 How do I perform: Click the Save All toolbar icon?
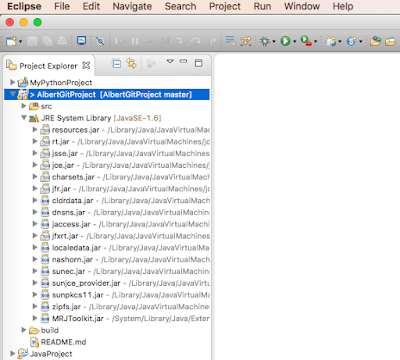(x=47, y=41)
